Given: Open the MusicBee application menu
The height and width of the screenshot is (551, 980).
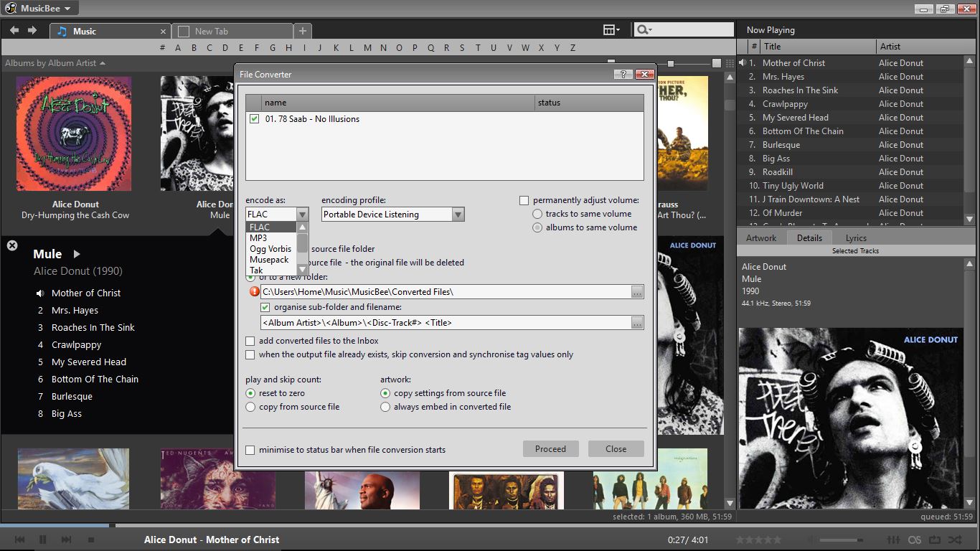Looking at the screenshot, I should click(x=39, y=9).
